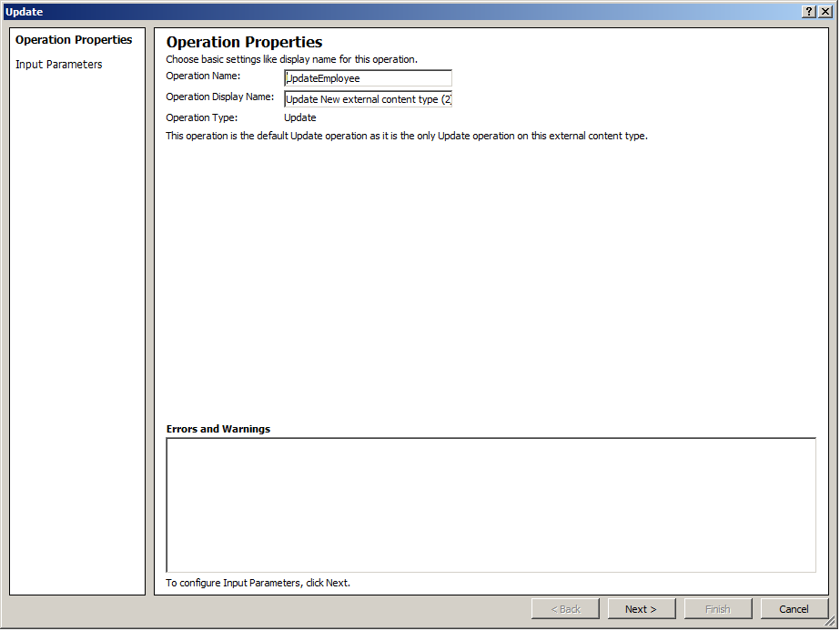Viewport: 840px width, 631px height.
Task: Click the 'Operation Display Name:' label
Action: point(219,97)
